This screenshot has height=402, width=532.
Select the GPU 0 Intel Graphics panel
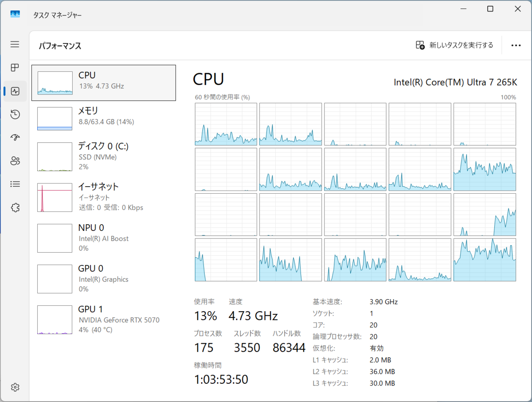coord(103,278)
